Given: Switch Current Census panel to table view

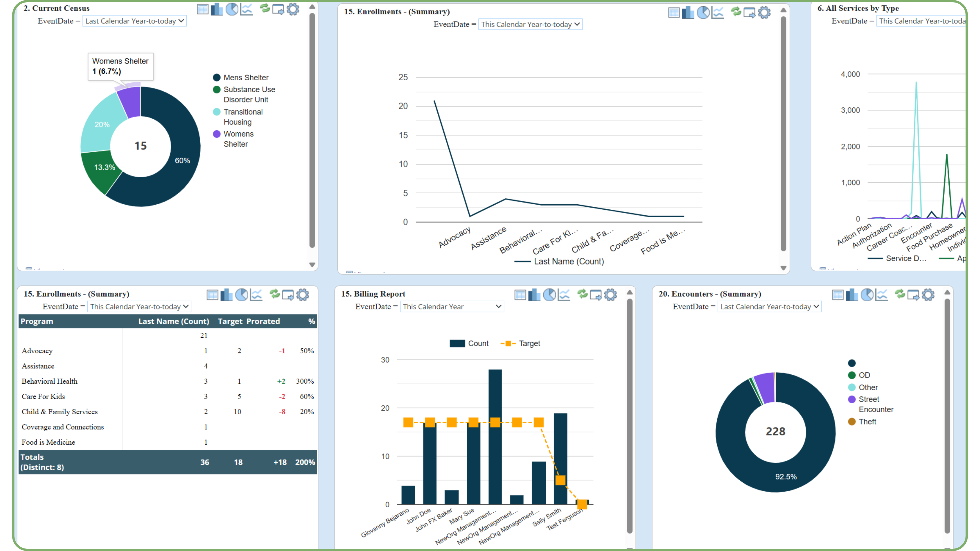Looking at the screenshot, I should coord(202,9).
